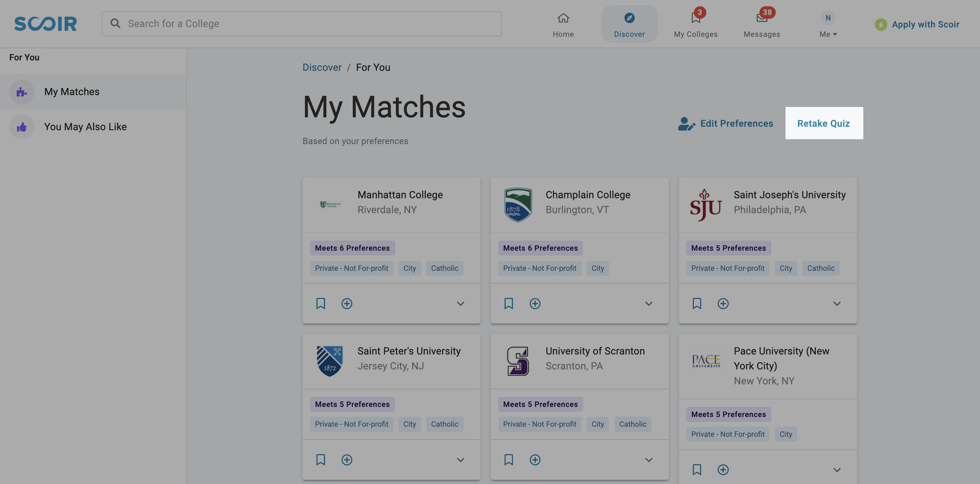980x484 pixels.
Task: Expand details for Manhattan College card
Action: pyautogui.click(x=461, y=304)
